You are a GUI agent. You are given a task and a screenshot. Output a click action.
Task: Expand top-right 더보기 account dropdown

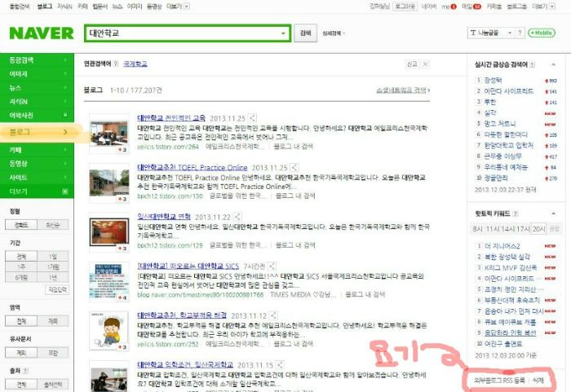[x=552, y=7]
